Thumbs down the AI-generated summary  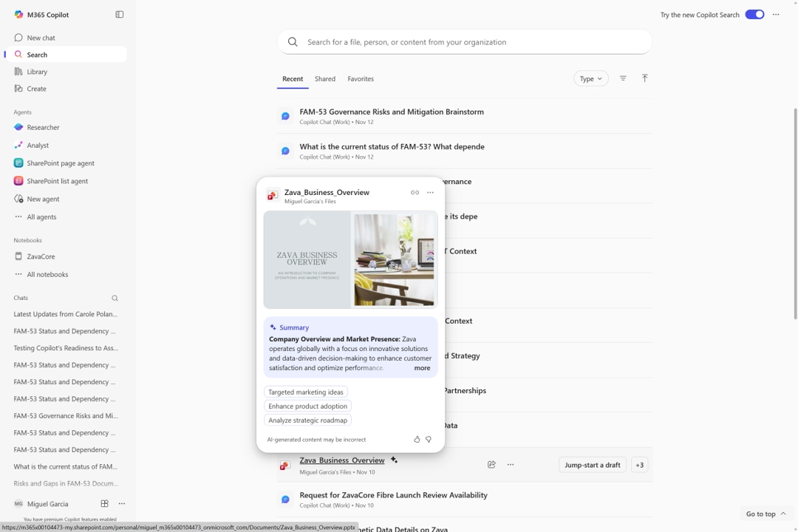pos(428,439)
